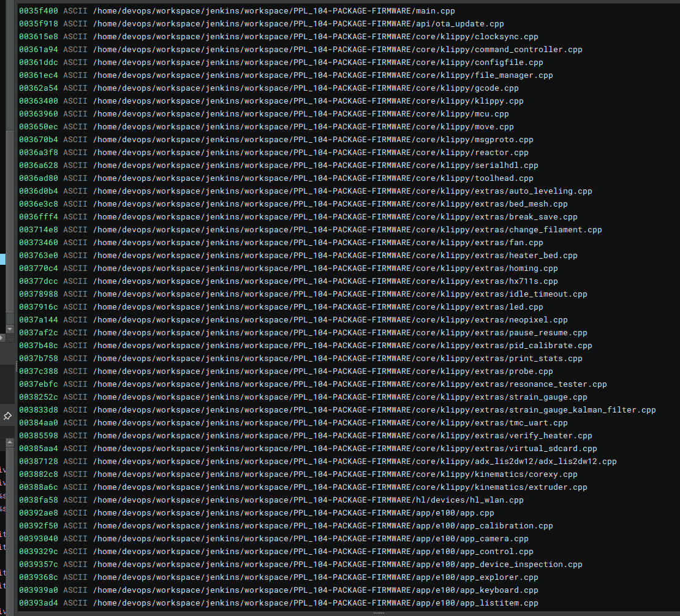This screenshot has height=616, width=680.
Task: Select strain_gauge_kalman_filter.cpp string row
Action: coord(374,410)
